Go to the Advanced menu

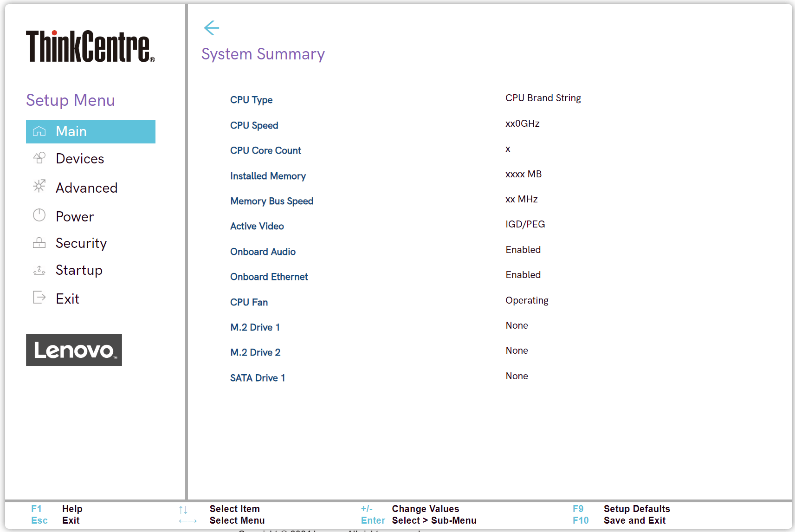pyautogui.click(x=87, y=188)
